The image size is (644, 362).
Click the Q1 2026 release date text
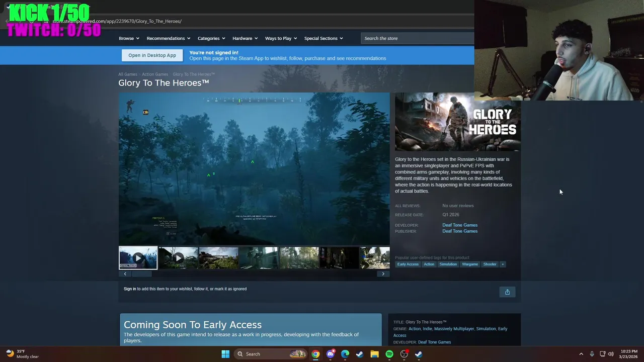451,215
